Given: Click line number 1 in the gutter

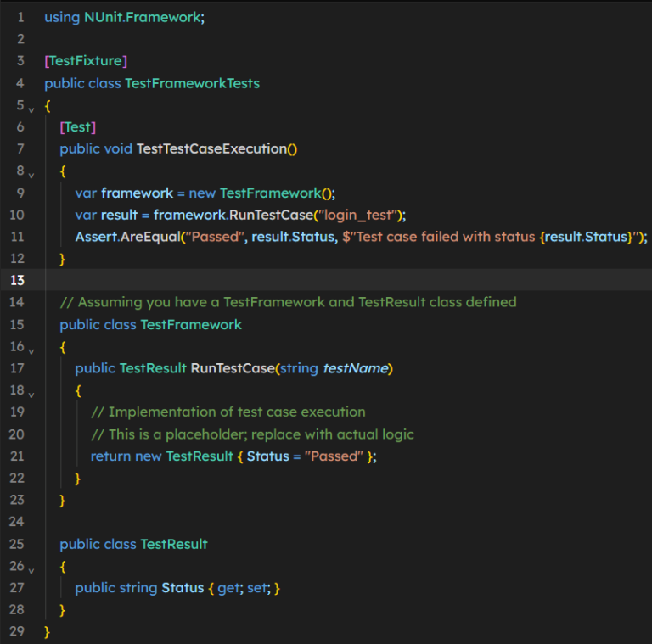Looking at the screenshot, I should [x=20, y=17].
